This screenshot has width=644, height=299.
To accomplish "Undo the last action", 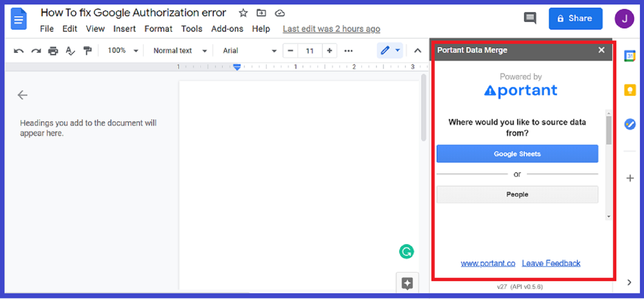I will point(19,51).
